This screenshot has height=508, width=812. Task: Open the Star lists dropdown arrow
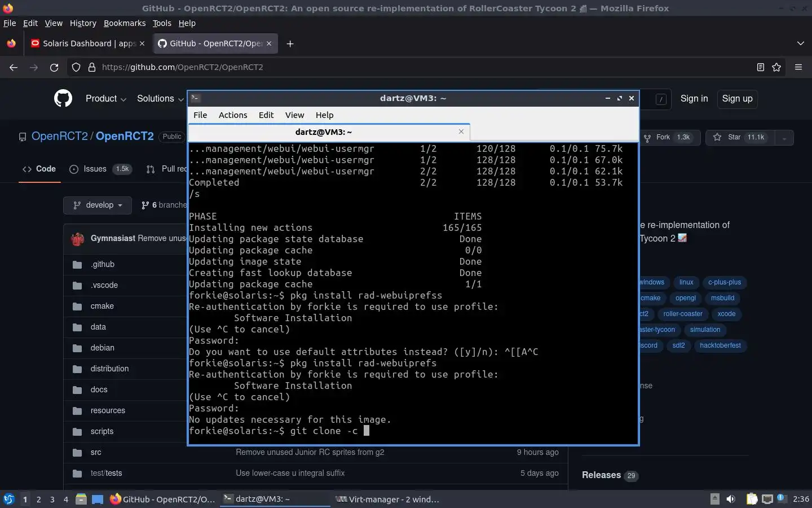tap(784, 138)
